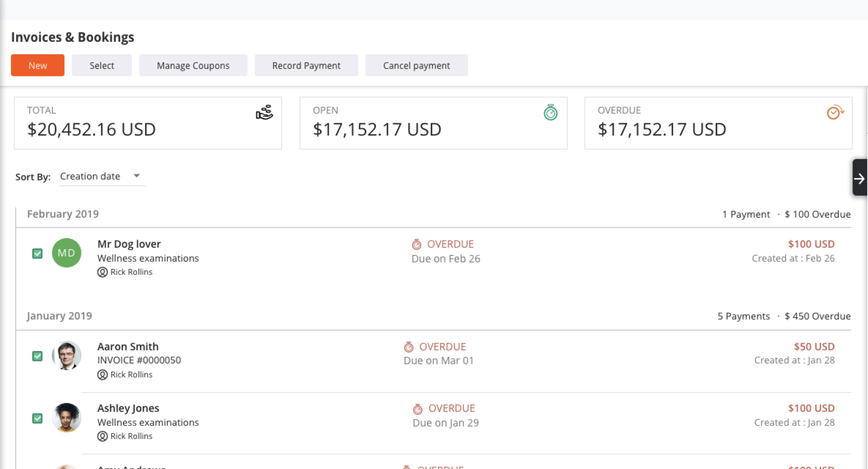Click the TOTAL $20,452.16 USD card
Image resolution: width=868 pixels, height=469 pixels.
pos(148,123)
